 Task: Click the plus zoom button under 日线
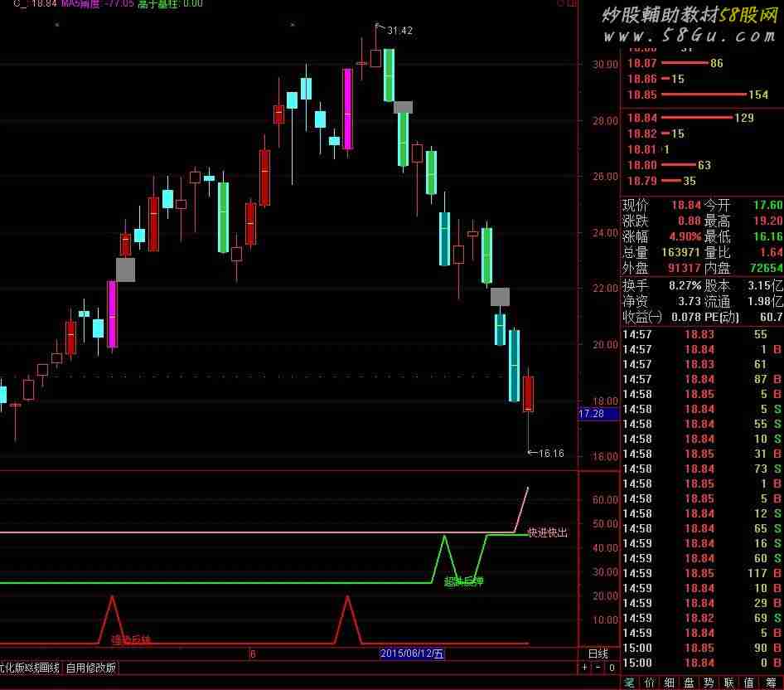coord(584,668)
